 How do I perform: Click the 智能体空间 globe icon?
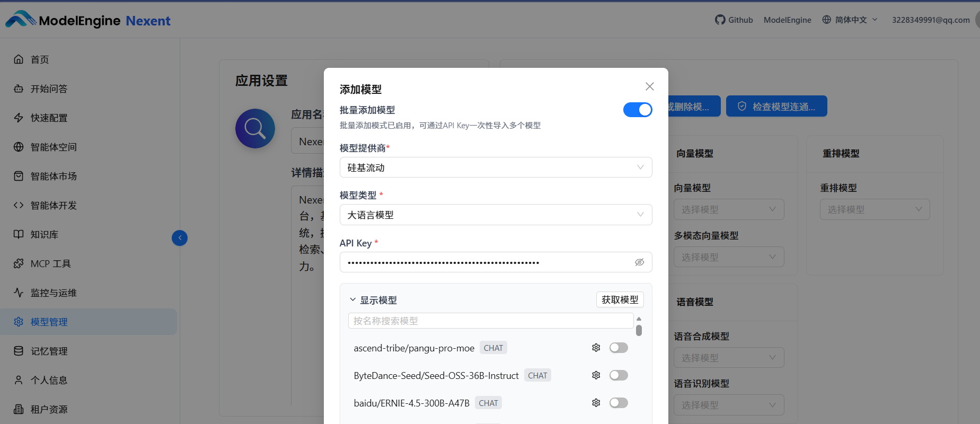tap(19, 147)
